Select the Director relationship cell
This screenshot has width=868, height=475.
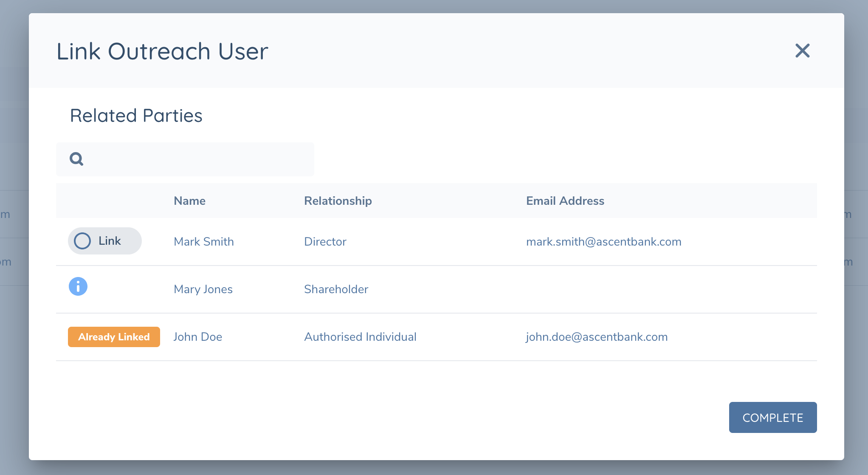(x=325, y=241)
